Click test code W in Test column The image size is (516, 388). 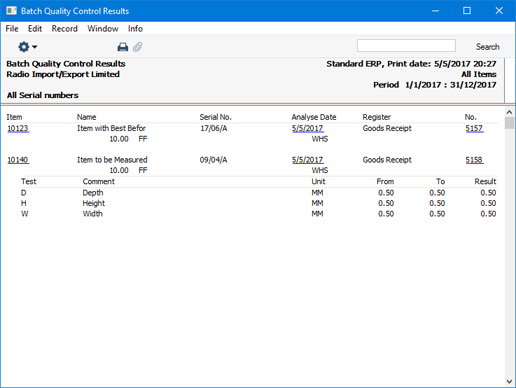(x=25, y=214)
